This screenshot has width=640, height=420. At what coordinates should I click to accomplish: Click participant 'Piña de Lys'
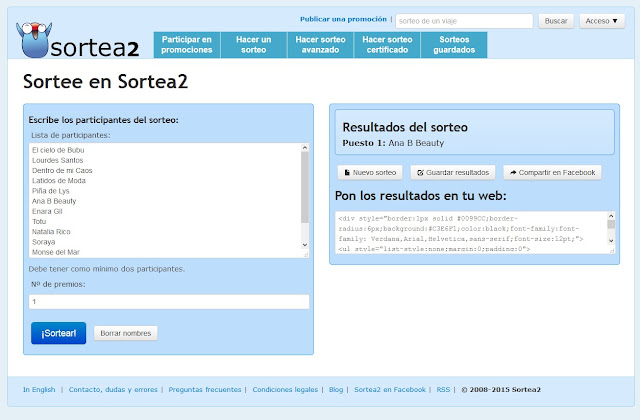coord(51,191)
